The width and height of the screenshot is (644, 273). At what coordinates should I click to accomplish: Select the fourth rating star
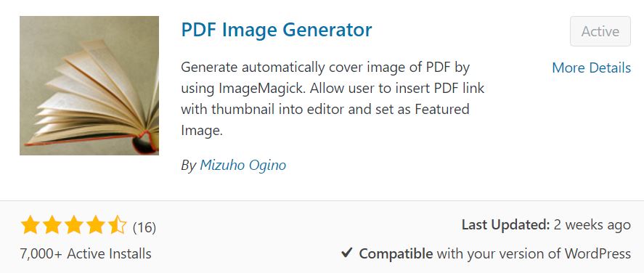coord(96,225)
